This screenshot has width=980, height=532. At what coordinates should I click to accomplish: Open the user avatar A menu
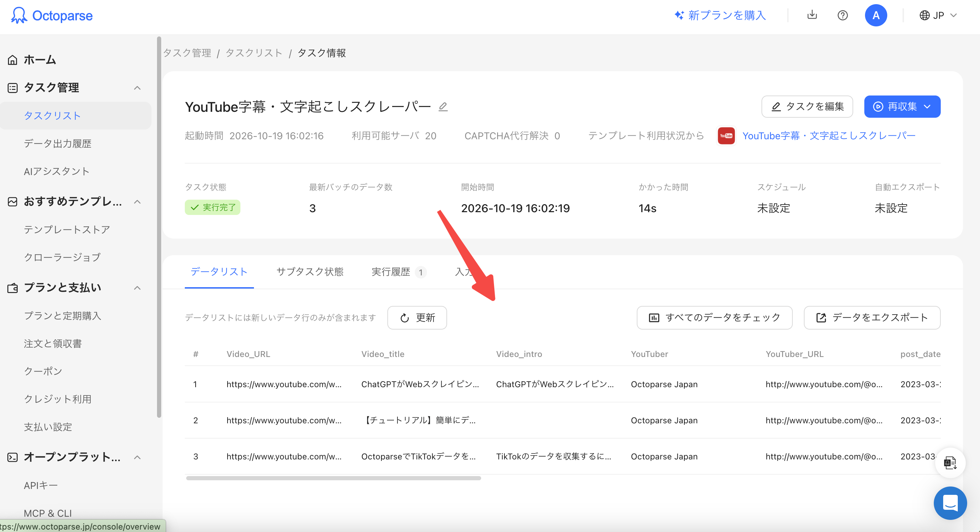coord(876,15)
